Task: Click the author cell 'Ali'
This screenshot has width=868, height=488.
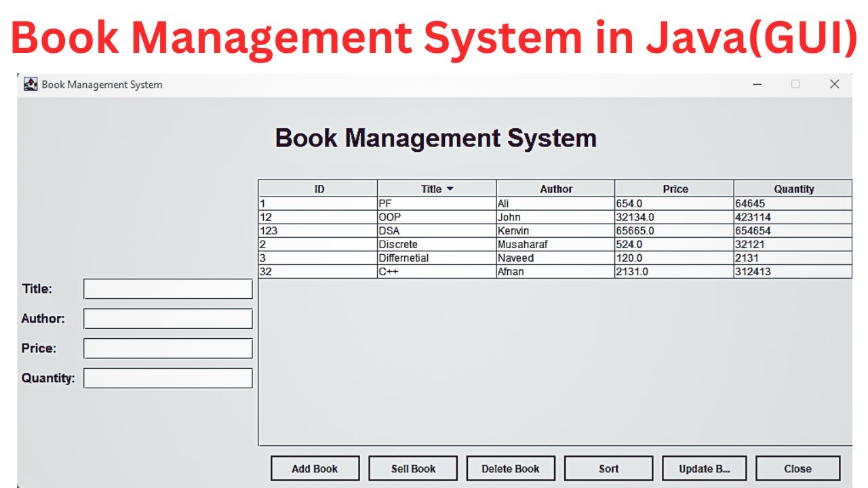Action: [x=555, y=203]
